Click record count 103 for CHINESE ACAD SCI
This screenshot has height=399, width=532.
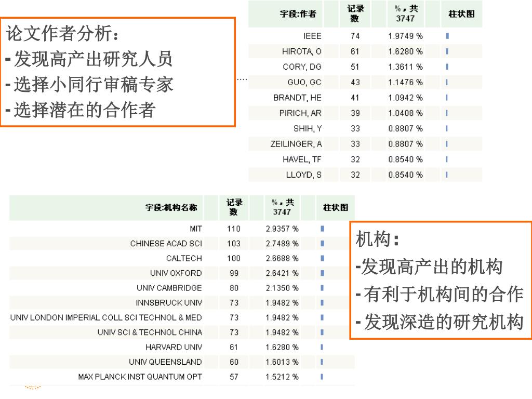coord(234,244)
